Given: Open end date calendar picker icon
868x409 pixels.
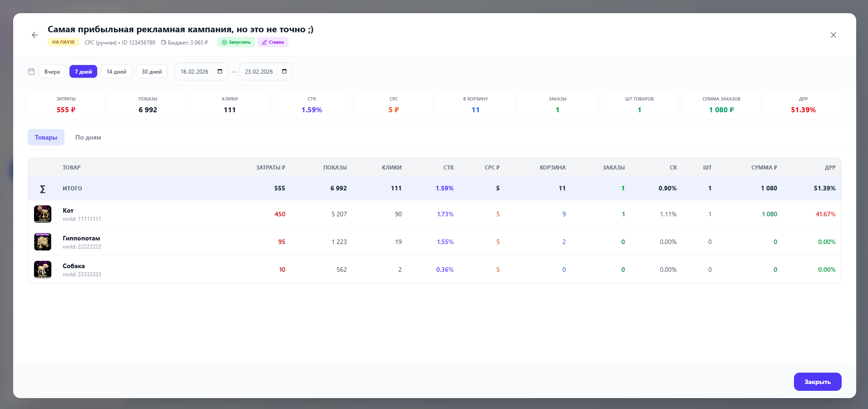Looking at the screenshot, I should coord(284,71).
